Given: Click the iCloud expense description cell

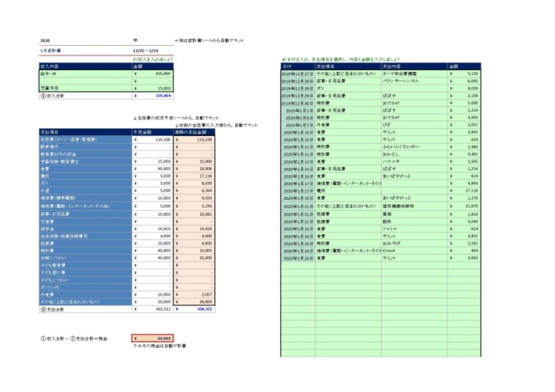Looking at the screenshot, I should (414, 251).
